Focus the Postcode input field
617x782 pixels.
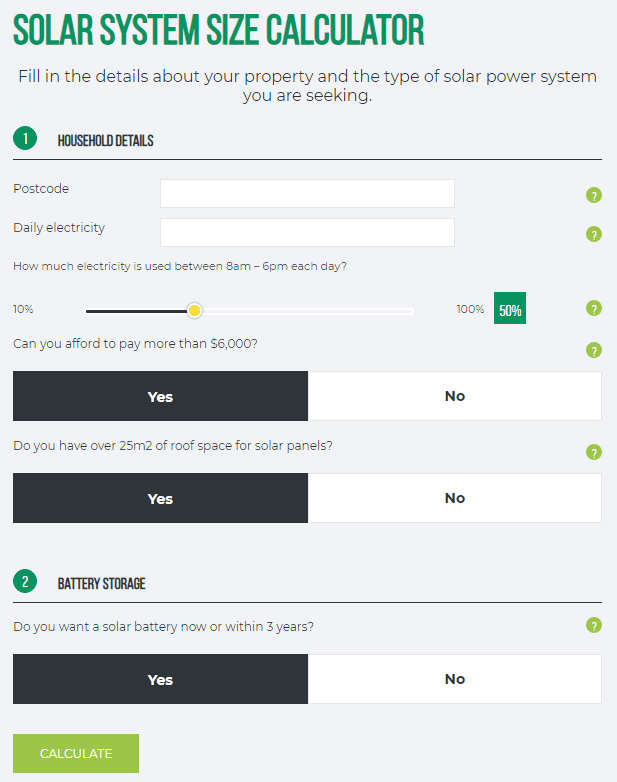[307, 194]
